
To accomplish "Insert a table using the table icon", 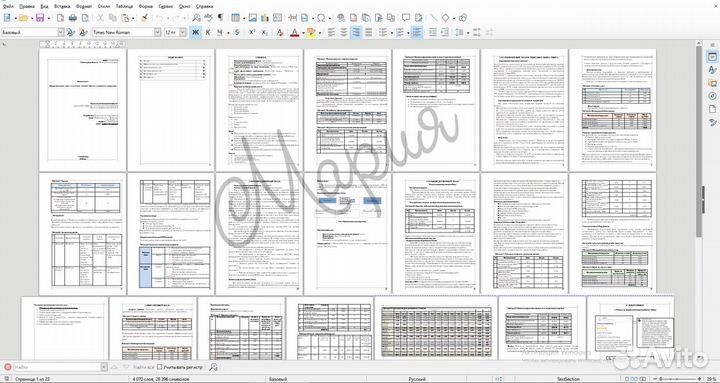I will pyautogui.click(x=236, y=18).
